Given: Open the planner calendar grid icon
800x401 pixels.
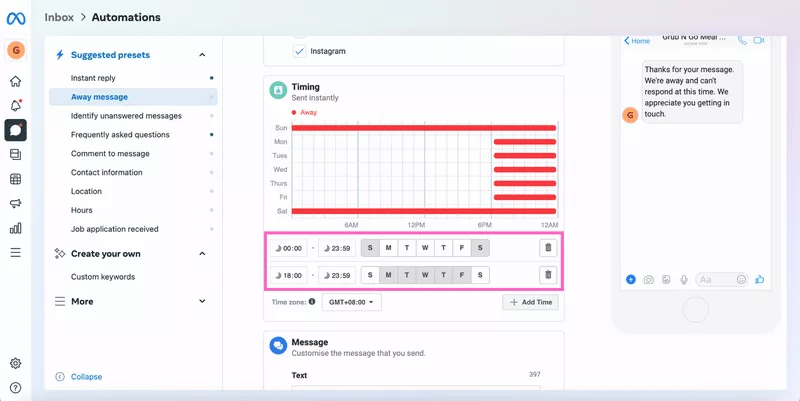Looking at the screenshot, I should (16, 179).
